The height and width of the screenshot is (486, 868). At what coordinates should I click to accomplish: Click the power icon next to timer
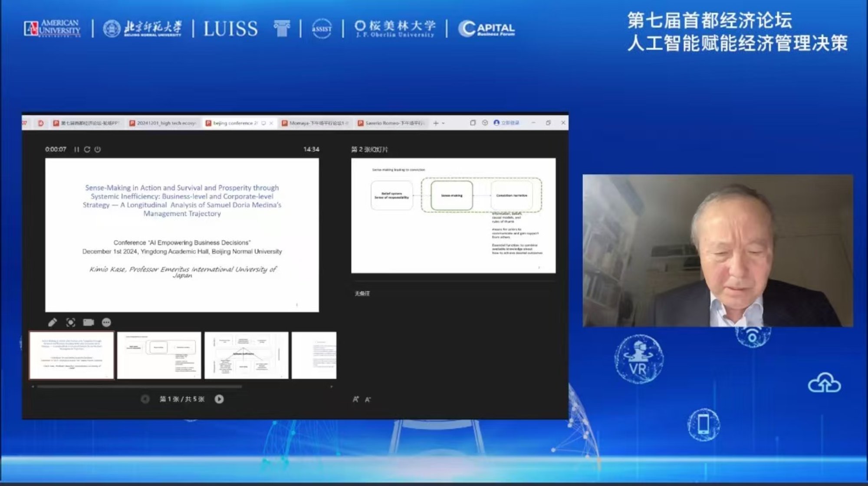[x=98, y=149]
